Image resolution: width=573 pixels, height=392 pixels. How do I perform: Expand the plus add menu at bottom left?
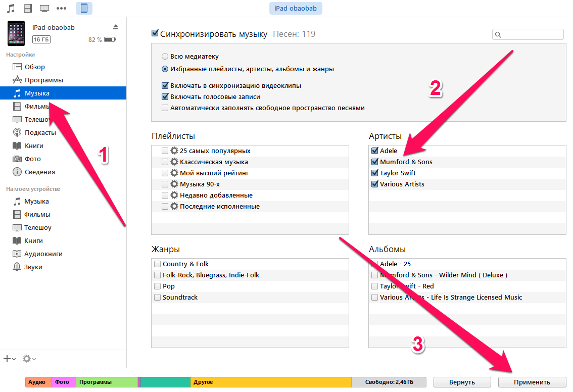point(9,359)
